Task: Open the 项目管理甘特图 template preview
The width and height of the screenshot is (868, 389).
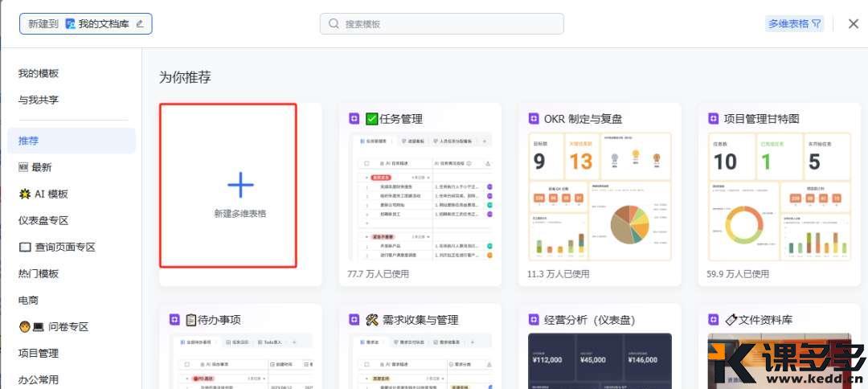Action: click(780, 196)
